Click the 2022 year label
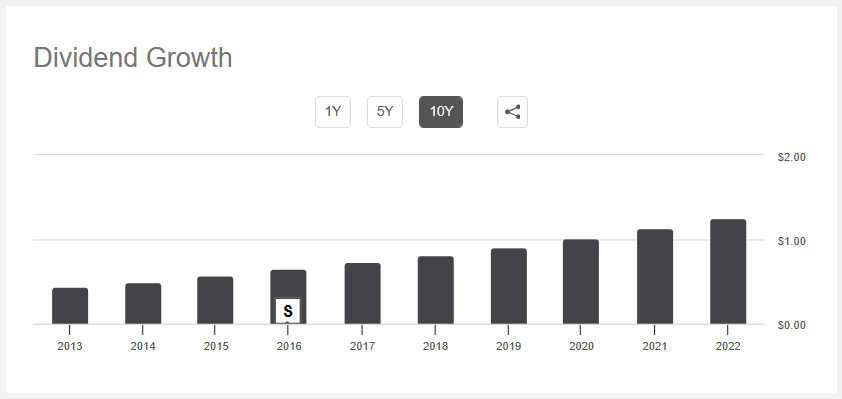Screen dimensions: 842x399 pyautogui.click(x=728, y=346)
